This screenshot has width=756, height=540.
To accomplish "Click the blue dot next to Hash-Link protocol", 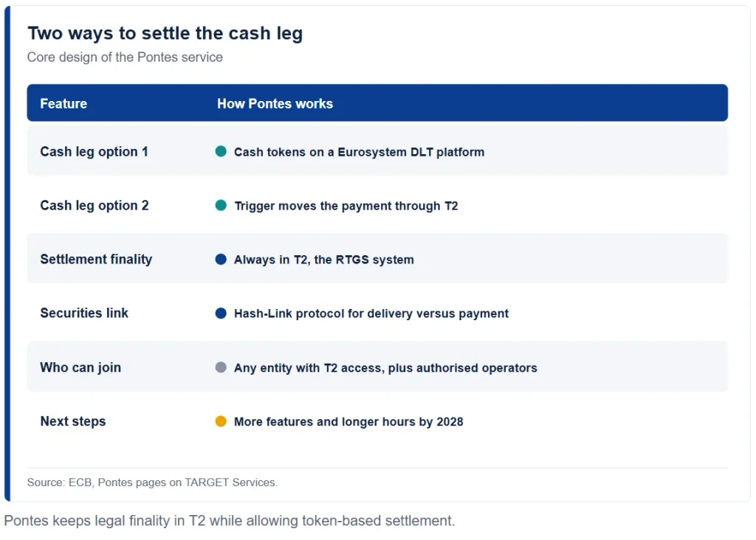I will pos(221,313).
